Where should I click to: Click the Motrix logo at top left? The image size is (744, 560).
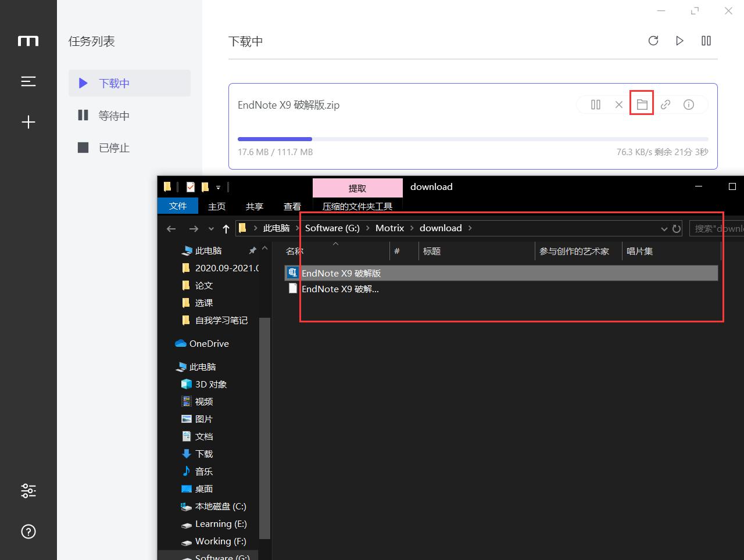point(28,41)
